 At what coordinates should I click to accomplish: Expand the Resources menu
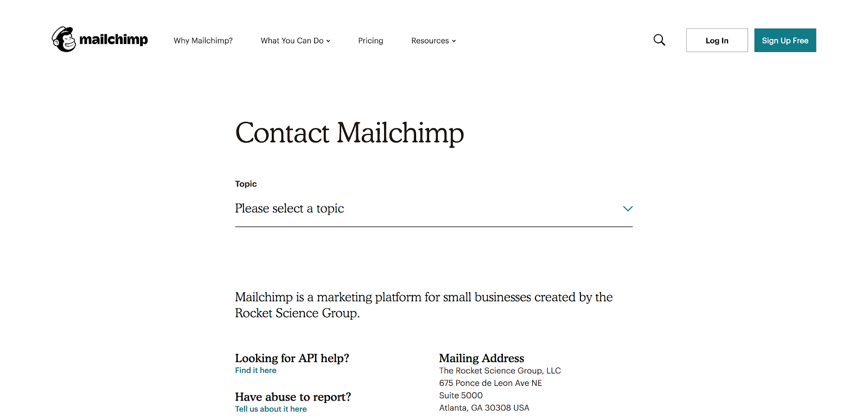coord(433,41)
